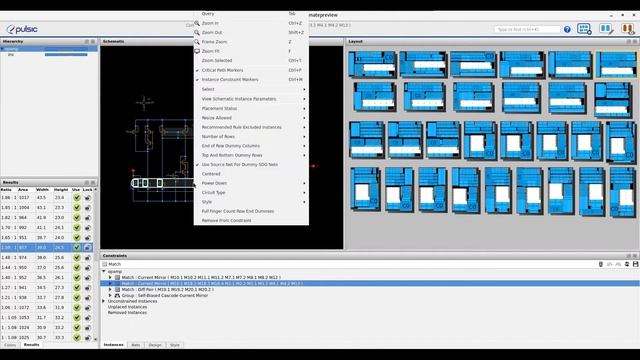Toggle the Critical Path Markers menu option

(251, 70)
